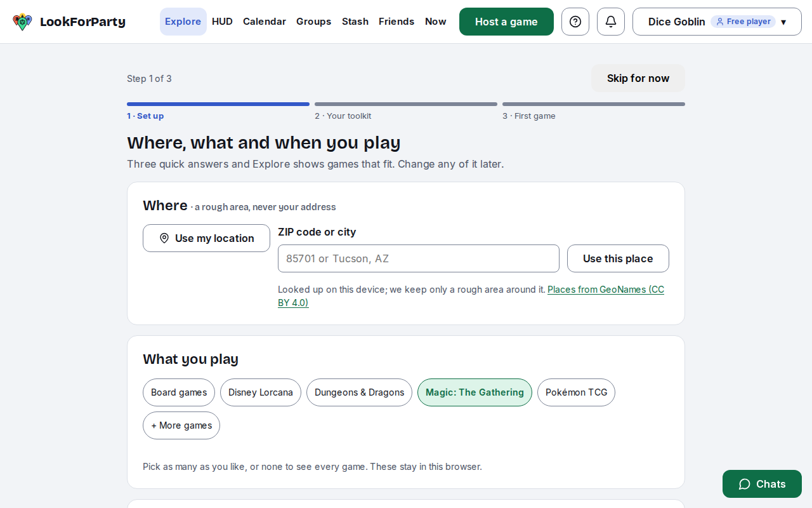Click the Host a game button
This screenshot has height=508, width=812.
[x=506, y=22]
